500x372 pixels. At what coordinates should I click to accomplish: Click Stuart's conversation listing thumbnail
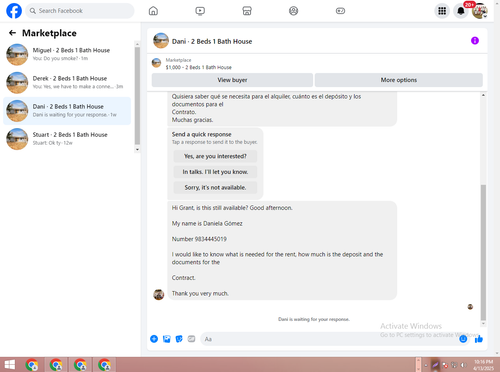(17, 139)
